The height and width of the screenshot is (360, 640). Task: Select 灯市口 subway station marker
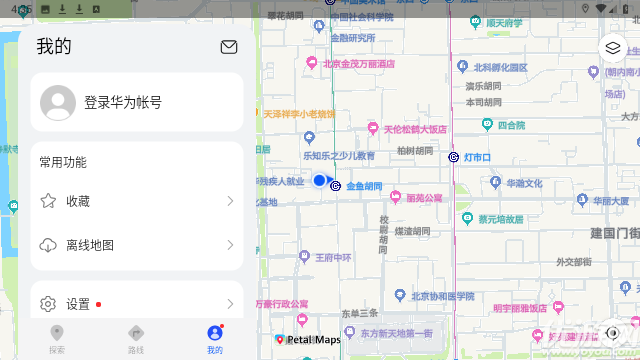point(453,157)
